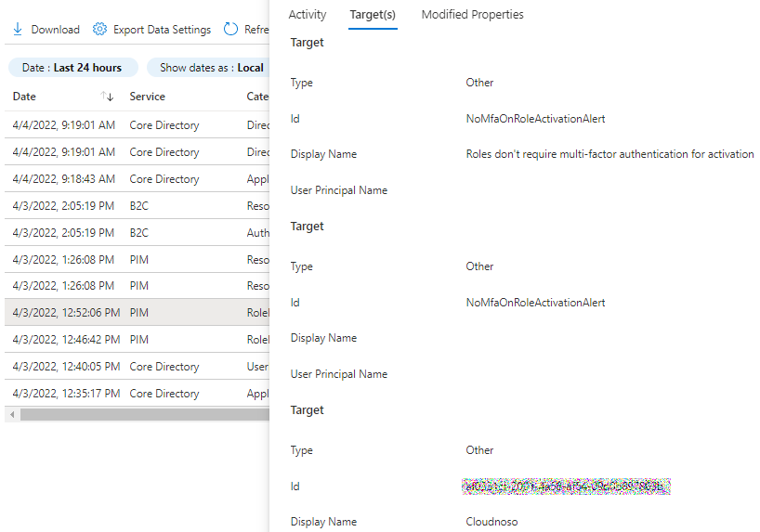Open Export Data Settings gear icon
Screen dimensions: 760x532
click(x=100, y=30)
